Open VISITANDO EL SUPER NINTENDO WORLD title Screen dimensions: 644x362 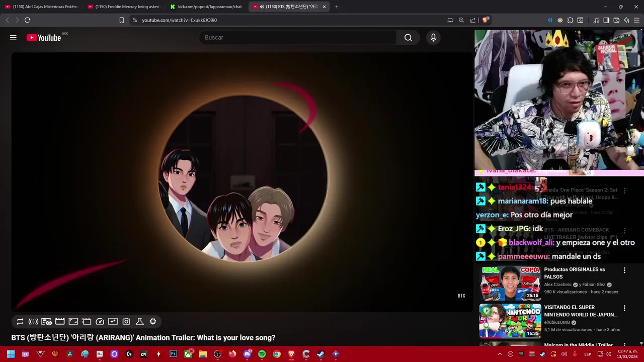point(581,311)
